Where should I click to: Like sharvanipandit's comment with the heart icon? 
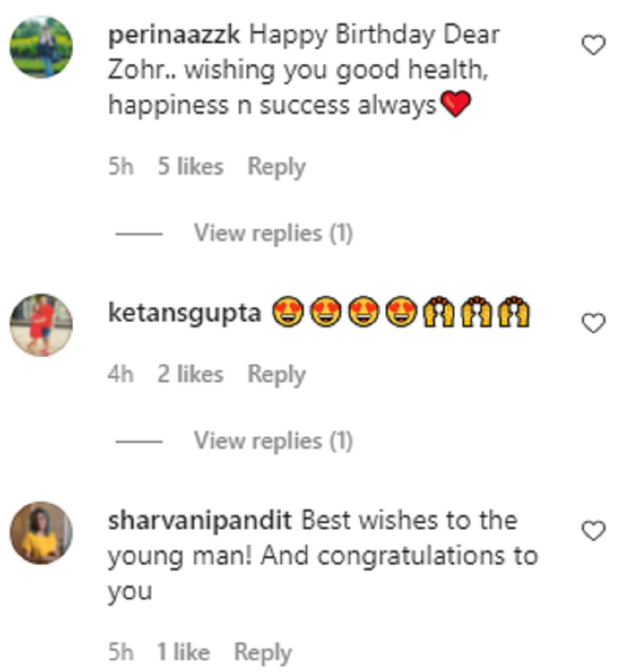593,531
